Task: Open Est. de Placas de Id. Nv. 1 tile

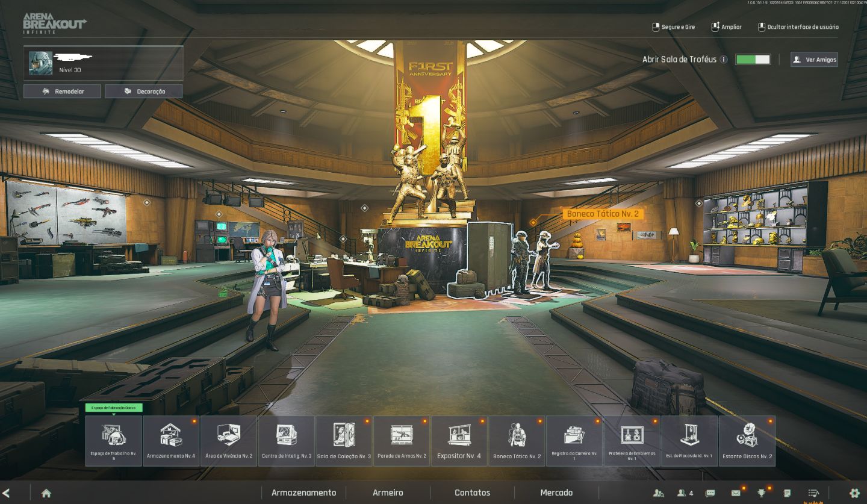Action: (689, 441)
